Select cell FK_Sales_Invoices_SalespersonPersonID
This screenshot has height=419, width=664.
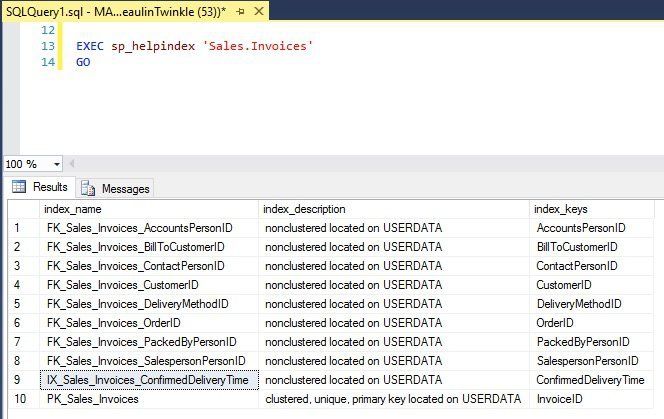click(x=149, y=361)
